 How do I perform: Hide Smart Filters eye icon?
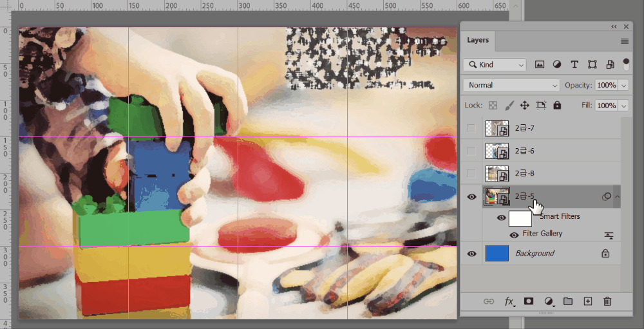coord(501,218)
